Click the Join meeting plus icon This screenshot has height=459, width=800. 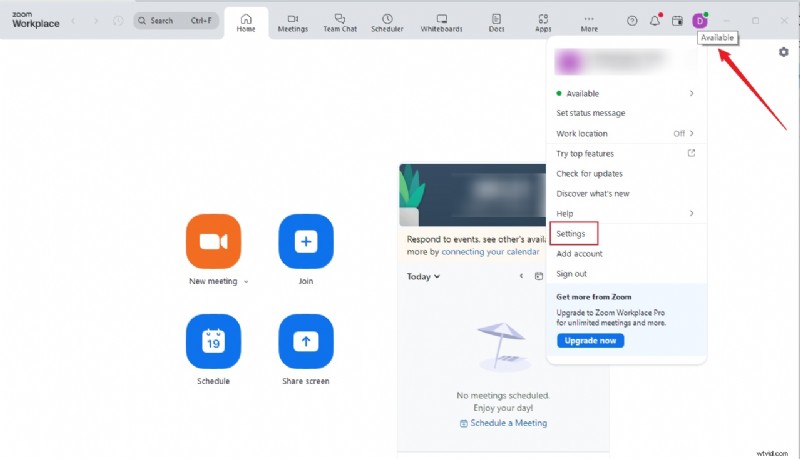tap(306, 241)
